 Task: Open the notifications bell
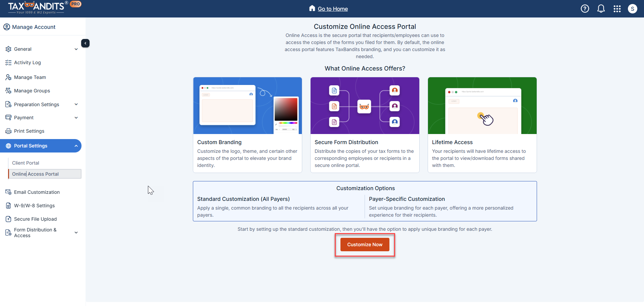(601, 9)
